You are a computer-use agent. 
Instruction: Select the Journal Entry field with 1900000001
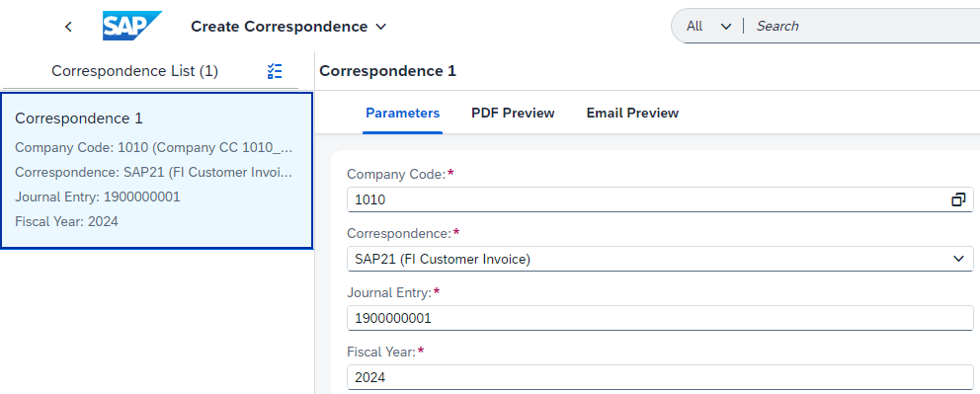tap(660, 318)
